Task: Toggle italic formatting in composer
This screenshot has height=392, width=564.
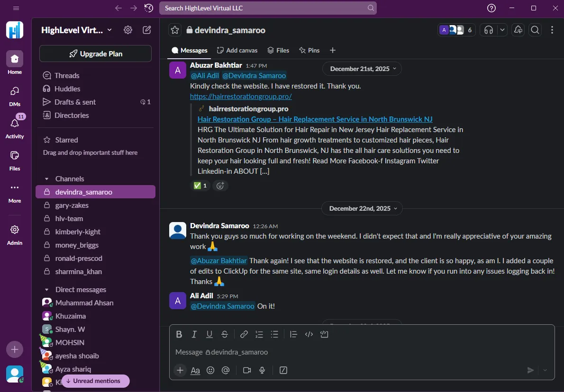Action: [x=194, y=334]
